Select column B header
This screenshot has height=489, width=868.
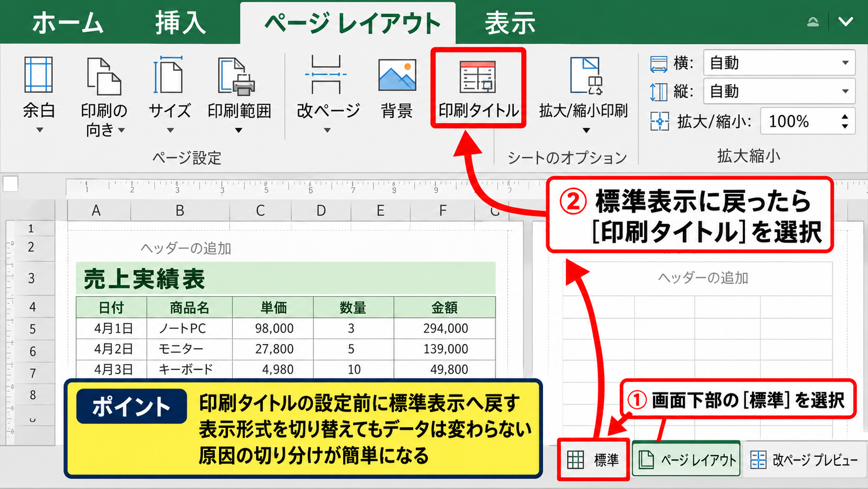pos(180,210)
